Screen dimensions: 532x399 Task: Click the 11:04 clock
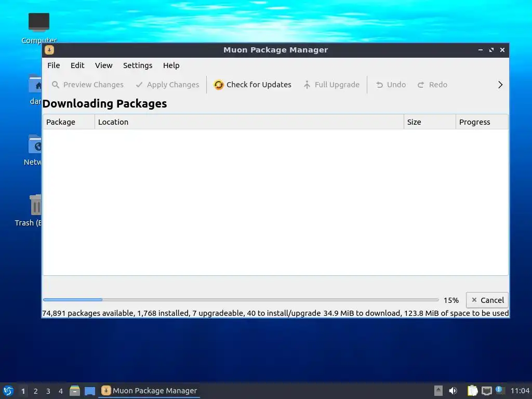pyautogui.click(x=520, y=391)
